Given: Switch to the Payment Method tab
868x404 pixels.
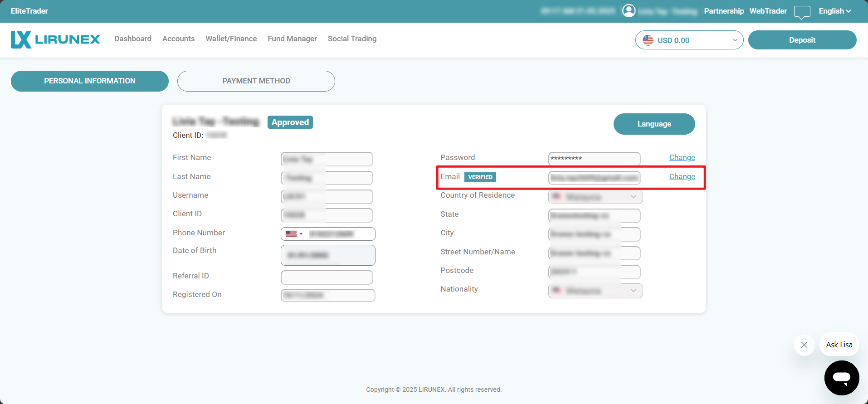Looking at the screenshot, I should [256, 81].
